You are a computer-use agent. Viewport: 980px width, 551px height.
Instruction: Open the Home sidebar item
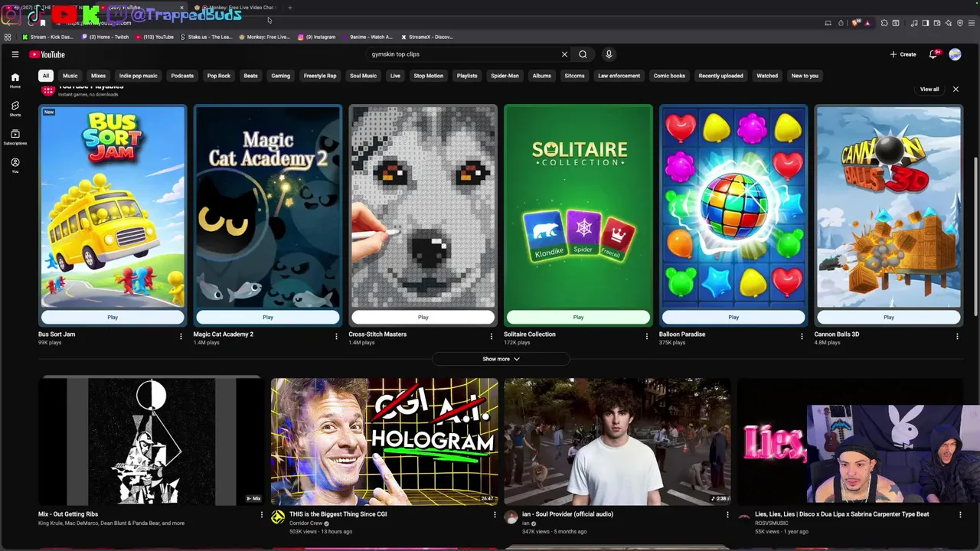click(x=15, y=80)
